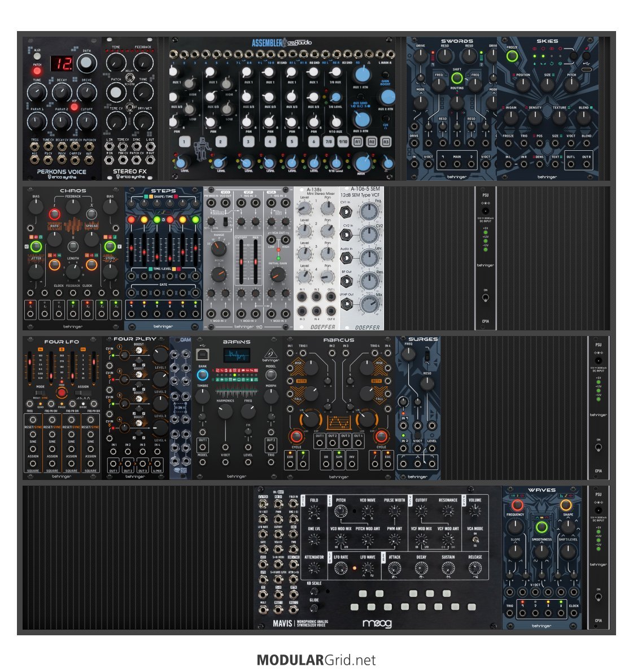The height and width of the screenshot is (672, 633).
Task: Click the LFO RATE knob on Mavis
Action: pos(340,568)
